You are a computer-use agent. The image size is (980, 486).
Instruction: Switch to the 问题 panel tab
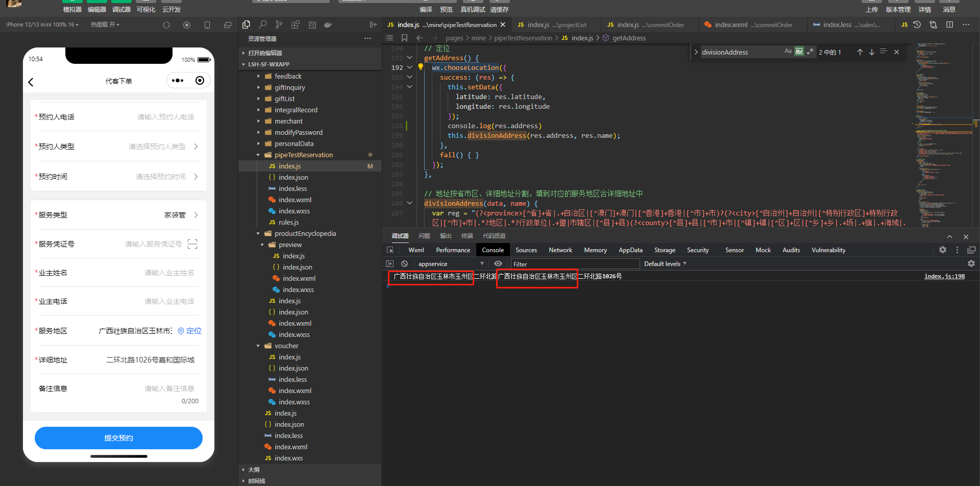pos(424,236)
